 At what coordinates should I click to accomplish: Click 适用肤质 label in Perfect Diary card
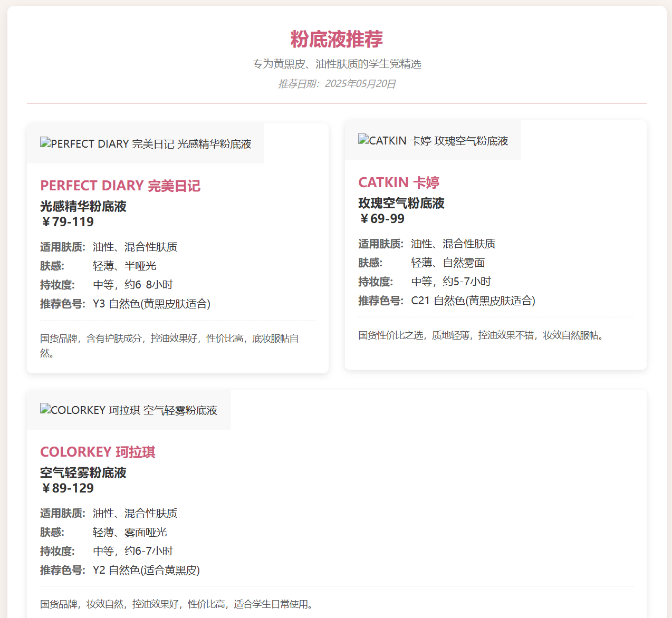point(63,247)
